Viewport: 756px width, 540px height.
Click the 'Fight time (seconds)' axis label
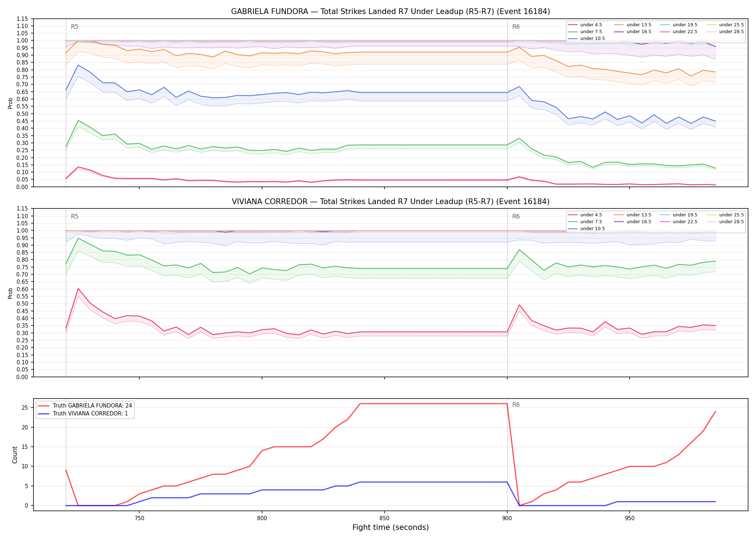(x=391, y=527)
